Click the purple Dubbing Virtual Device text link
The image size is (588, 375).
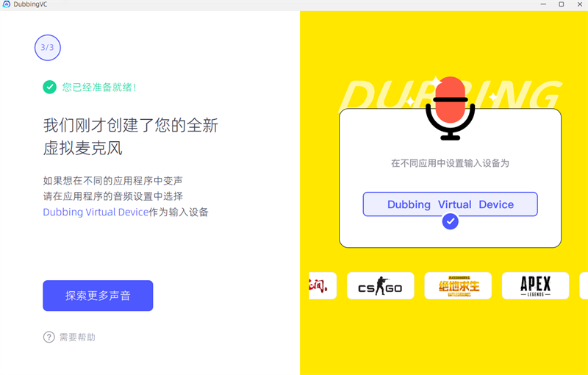click(x=96, y=213)
